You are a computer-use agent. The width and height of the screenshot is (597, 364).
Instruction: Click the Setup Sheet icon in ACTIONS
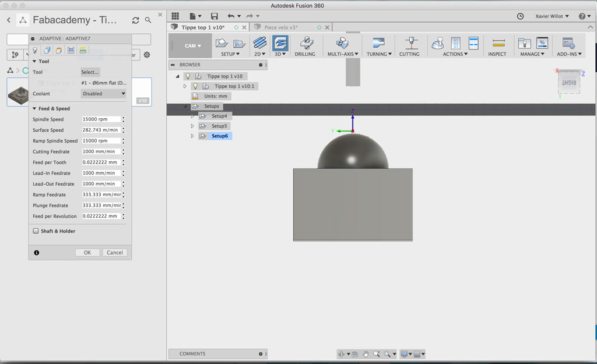[473, 43]
